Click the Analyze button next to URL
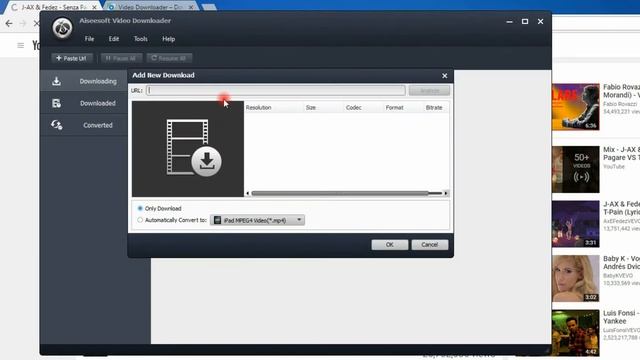The image size is (640, 360). point(429,90)
